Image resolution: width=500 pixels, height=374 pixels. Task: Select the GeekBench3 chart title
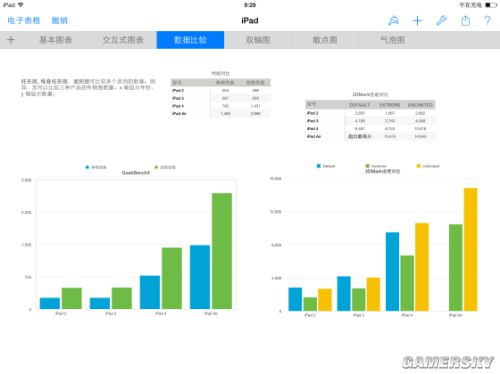(136, 173)
